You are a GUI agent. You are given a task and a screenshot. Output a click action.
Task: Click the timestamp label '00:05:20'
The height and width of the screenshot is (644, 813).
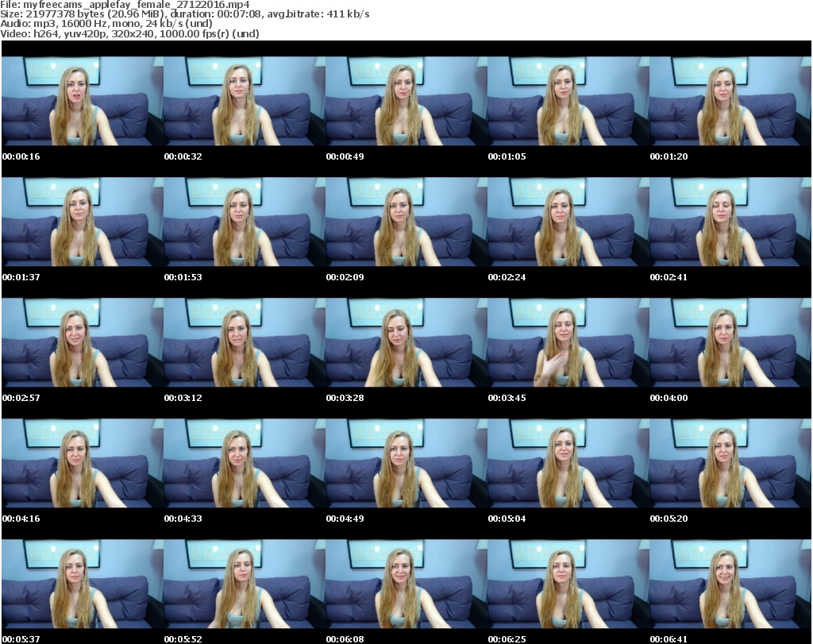pos(669,519)
